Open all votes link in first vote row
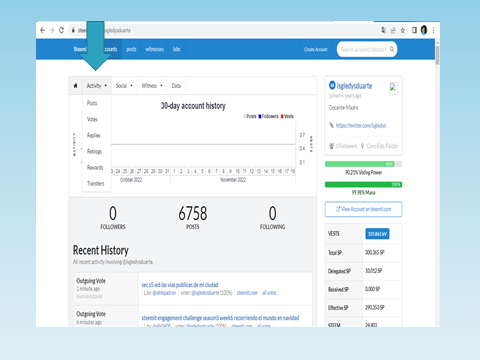The image size is (480, 360). [x=269, y=293]
